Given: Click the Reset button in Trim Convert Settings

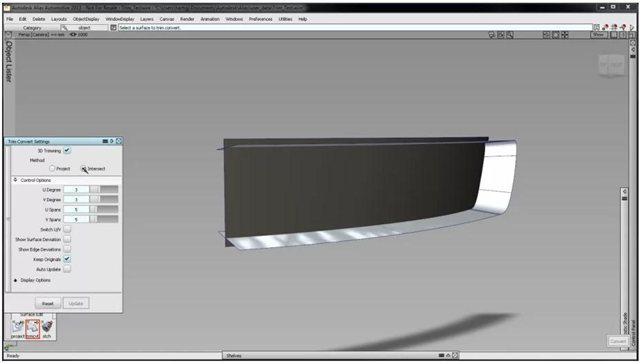Looking at the screenshot, I should (48, 303).
